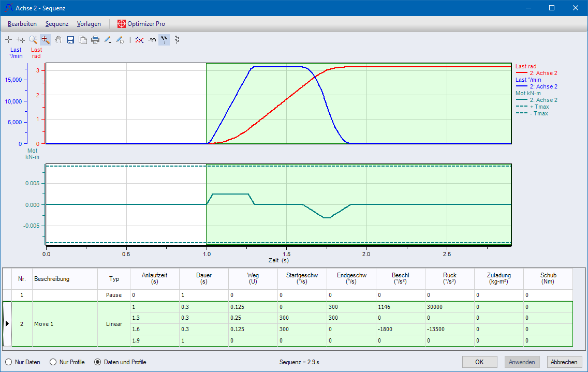Activate the zoom in/out magnifier tool
The image size is (588, 372).
(33, 40)
